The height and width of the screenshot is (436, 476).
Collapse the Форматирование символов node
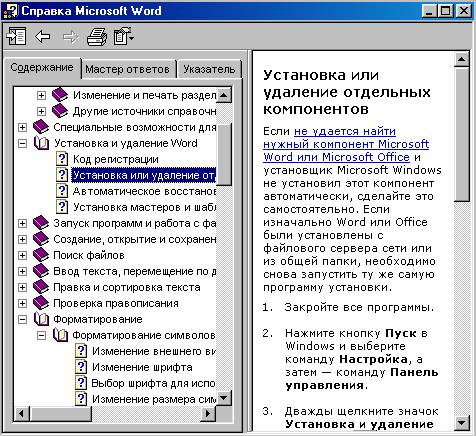[x=41, y=335]
